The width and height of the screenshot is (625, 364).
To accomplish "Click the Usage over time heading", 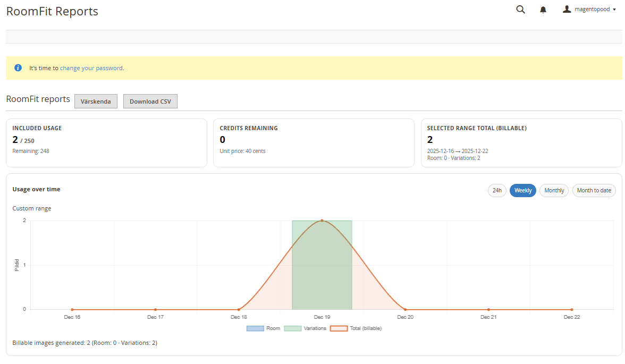I will pos(36,189).
